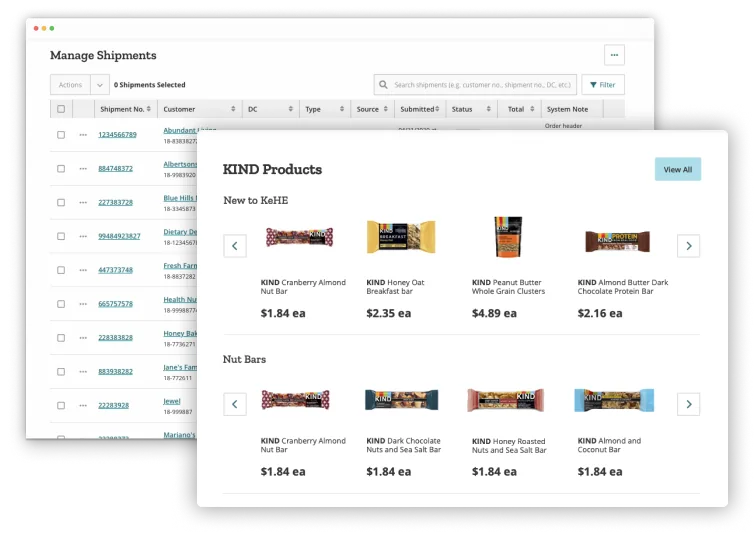The width and height of the screenshot is (754, 533).
Task: Sort by the Shipment No. column arrows
Action: pyautogui.click(x=149, y=109)
